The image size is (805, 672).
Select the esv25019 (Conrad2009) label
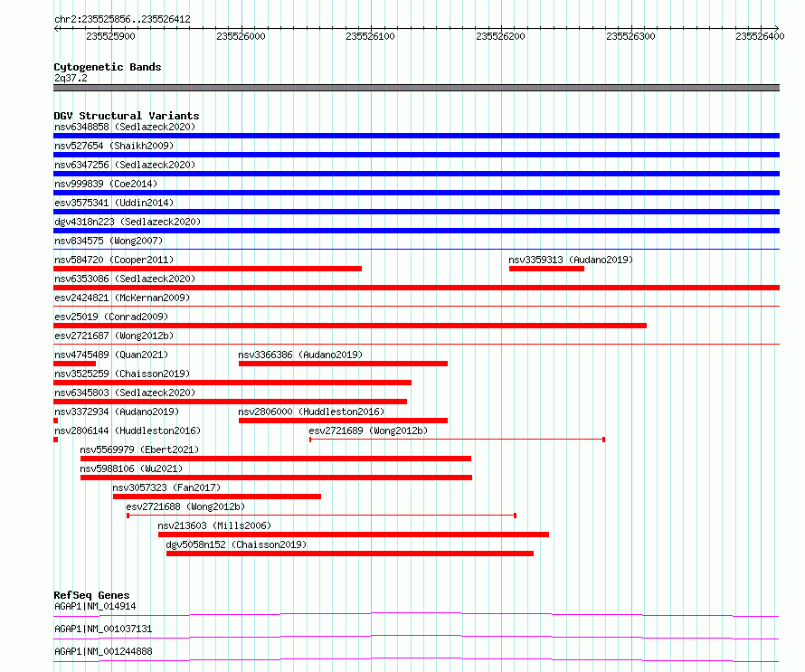(111, 317)
